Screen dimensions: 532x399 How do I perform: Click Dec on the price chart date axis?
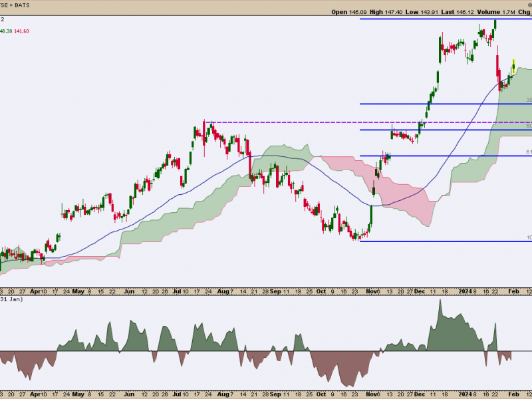(420, 291)
